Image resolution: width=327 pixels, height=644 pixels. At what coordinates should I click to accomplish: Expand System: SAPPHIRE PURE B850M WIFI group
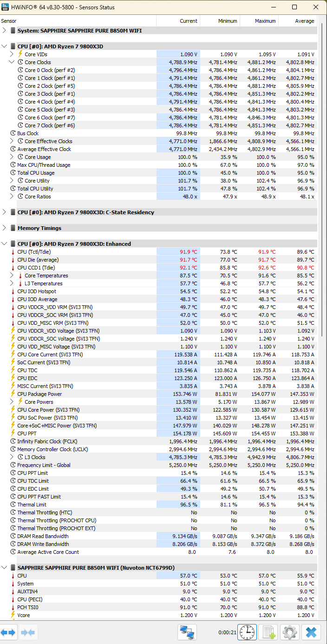click(4, 31)
